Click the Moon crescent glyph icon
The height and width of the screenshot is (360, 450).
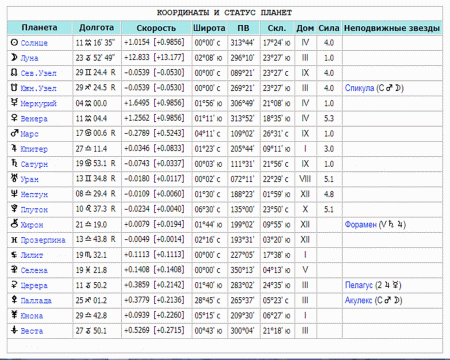14,57
